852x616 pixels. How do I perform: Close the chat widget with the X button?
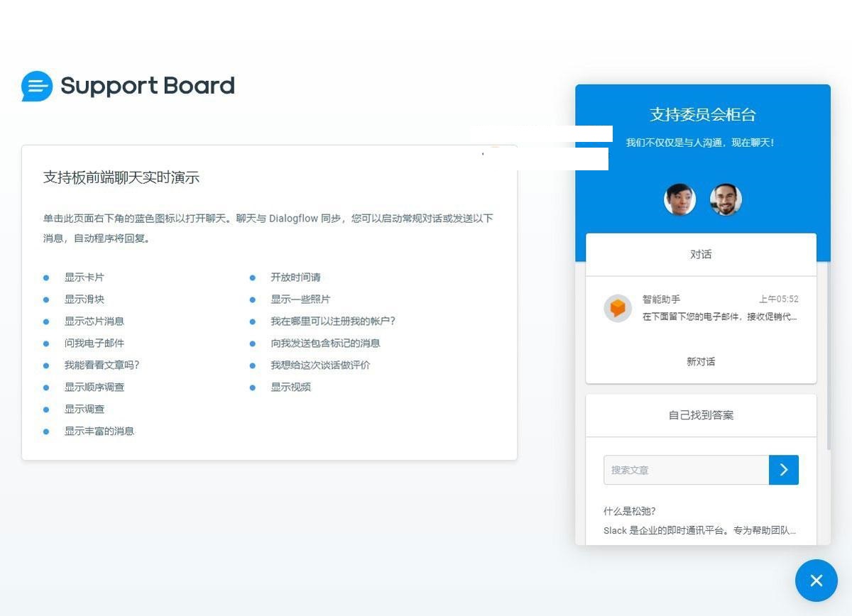[816, 581]
